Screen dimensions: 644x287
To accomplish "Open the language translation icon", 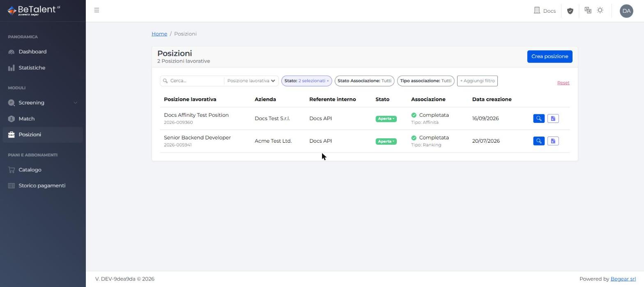I will [588, 11].
